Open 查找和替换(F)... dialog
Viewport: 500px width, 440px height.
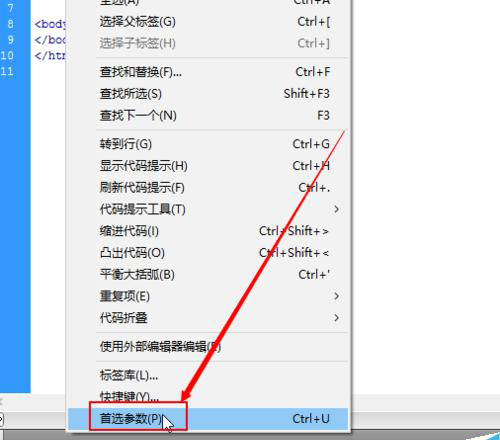[208, 72]
